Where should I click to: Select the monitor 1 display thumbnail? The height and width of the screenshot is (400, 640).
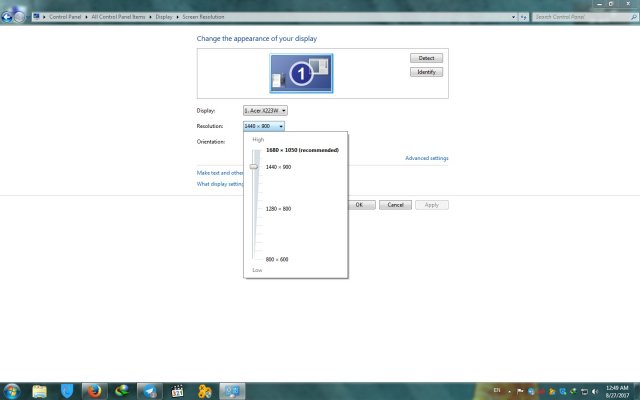click(301, 72)
